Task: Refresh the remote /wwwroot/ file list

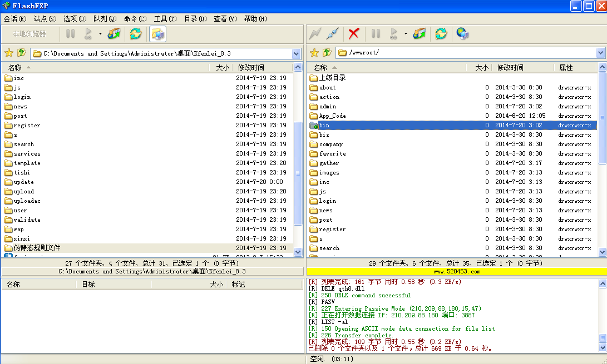Action: click(441, 33)
